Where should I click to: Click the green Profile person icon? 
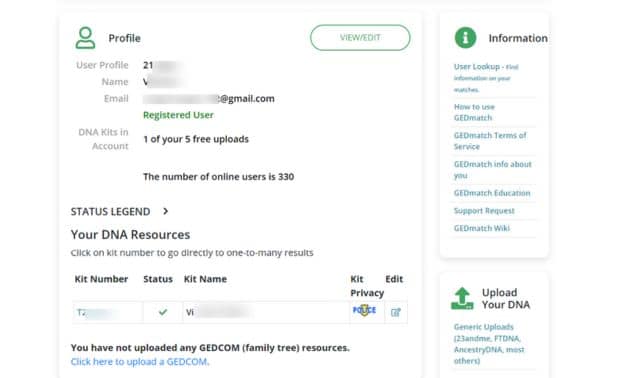point(85,38)
